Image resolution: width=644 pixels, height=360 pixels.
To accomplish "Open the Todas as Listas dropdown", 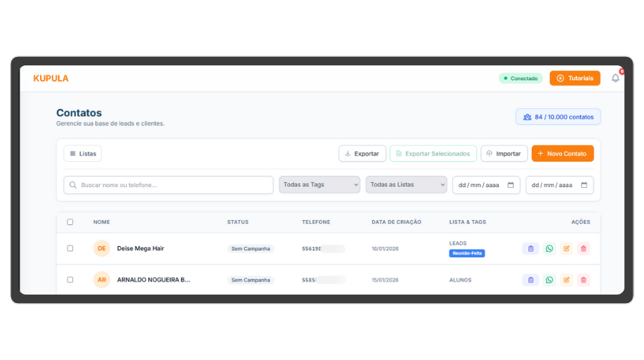I will (x=406, y=185).
